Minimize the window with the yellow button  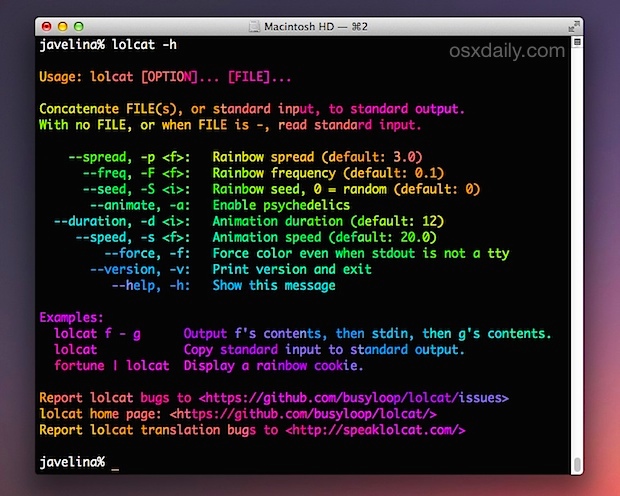[x=62, y=27]
